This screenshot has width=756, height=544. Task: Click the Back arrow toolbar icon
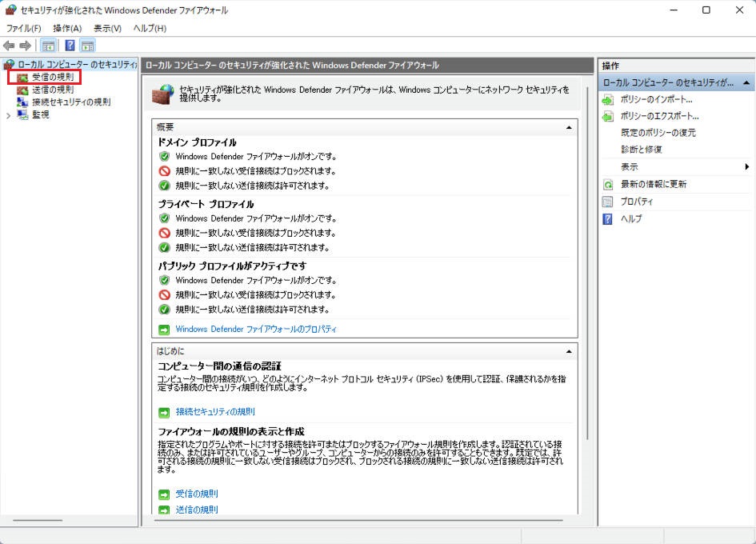coord(9,46)
